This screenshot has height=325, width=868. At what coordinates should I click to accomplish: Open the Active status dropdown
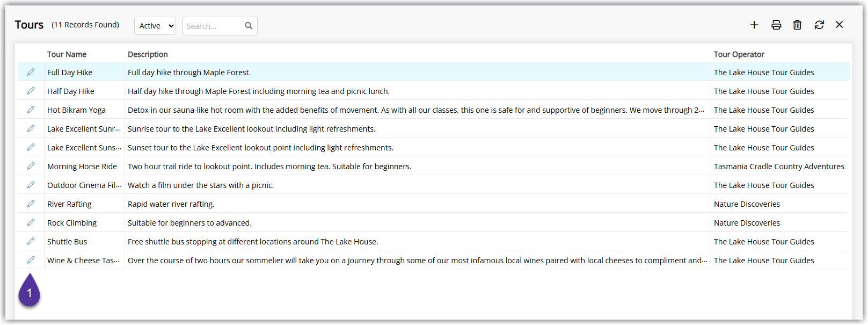click(155, 26)
